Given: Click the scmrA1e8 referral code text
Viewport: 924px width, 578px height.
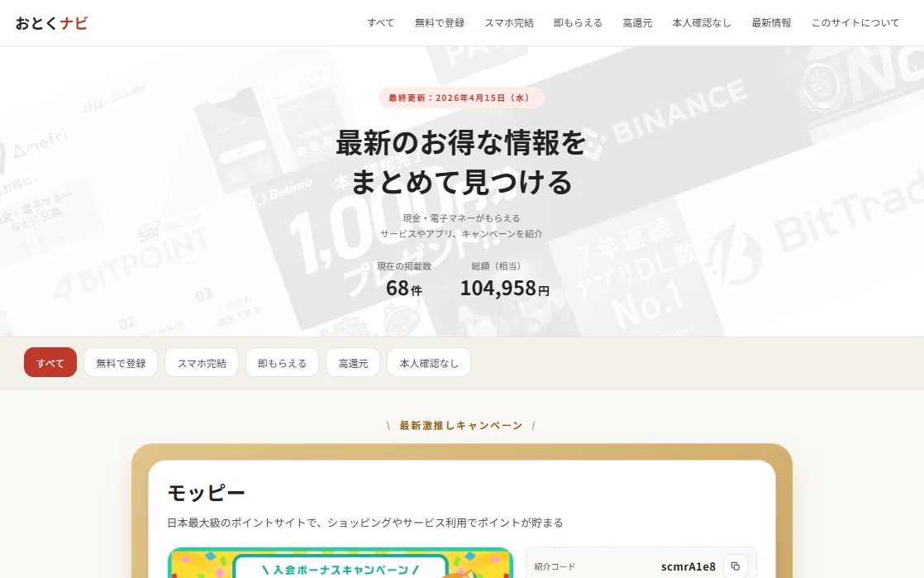Looking at the screenshot, I should (x=688, y=566).
